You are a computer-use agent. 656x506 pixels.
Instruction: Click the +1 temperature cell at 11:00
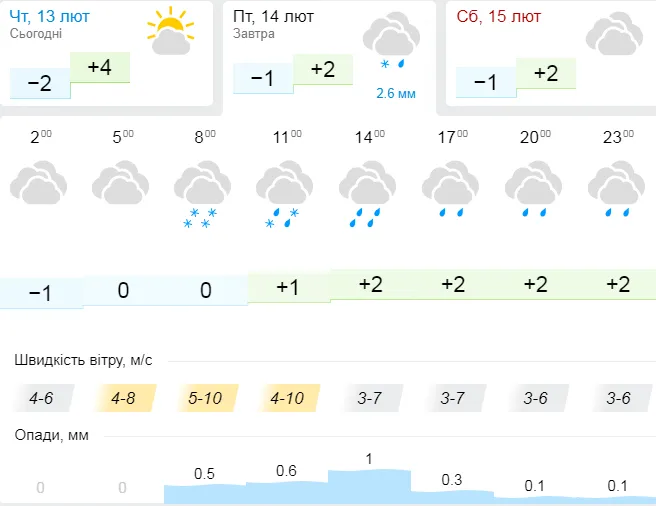click(x=289, y=288)
